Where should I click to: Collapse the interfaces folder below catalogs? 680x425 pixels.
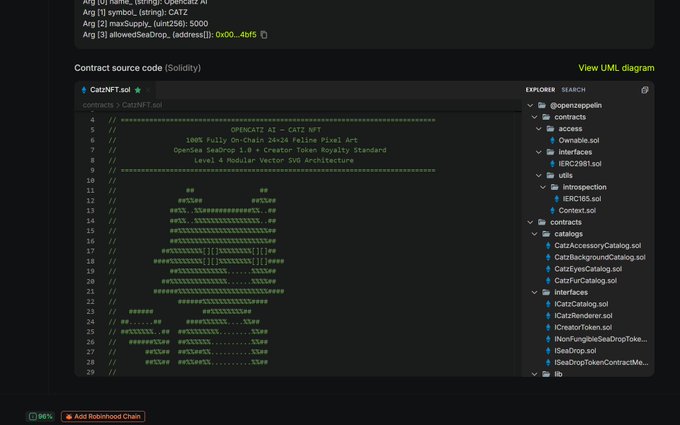point(534,292)
